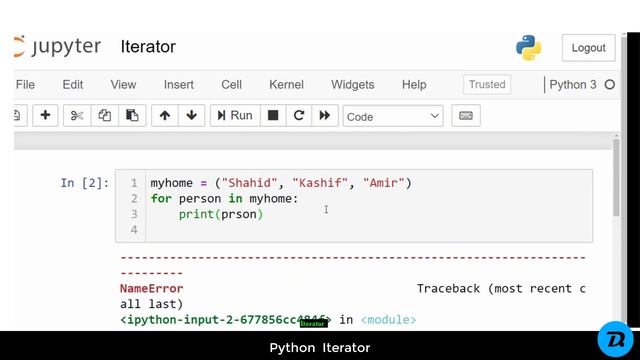
Task: Interrupt the kernel with the stop icon
Action: click(273, 116)
